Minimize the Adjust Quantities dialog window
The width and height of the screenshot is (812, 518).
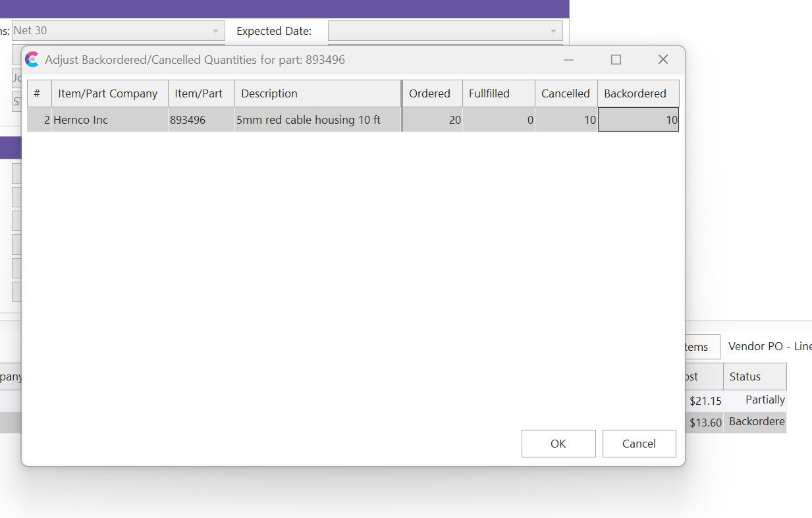(x=568, y=60)
